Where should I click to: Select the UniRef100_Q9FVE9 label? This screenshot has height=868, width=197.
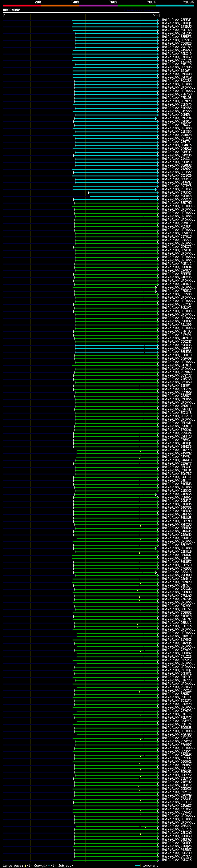[x=176, y=78]
